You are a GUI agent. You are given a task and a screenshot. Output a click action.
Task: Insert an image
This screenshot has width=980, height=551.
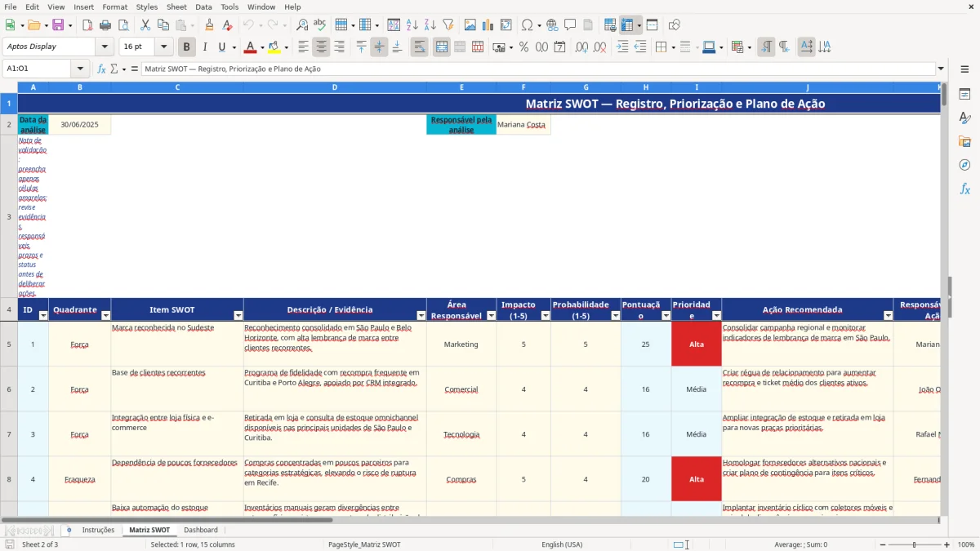[470, 25]
